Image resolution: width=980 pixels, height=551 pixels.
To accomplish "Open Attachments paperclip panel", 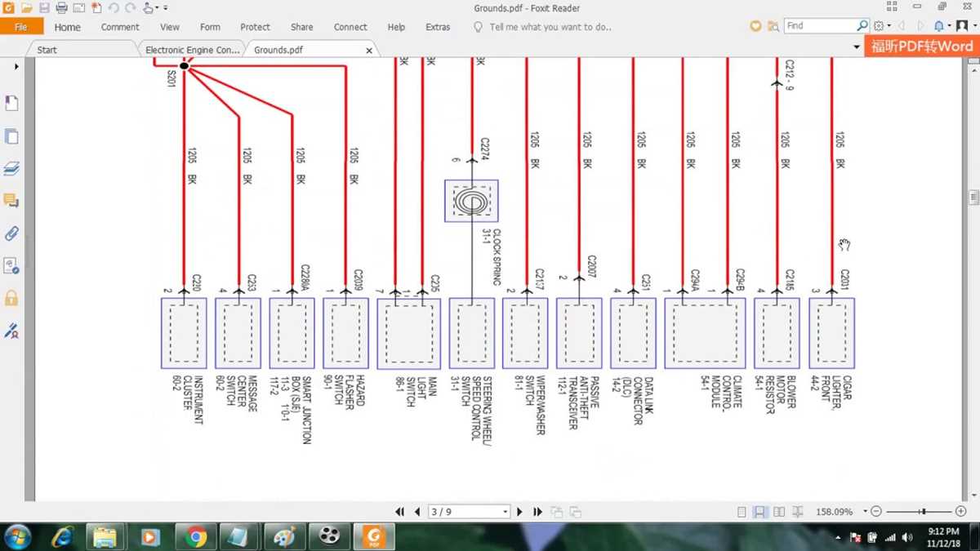I will pos(11,233).
